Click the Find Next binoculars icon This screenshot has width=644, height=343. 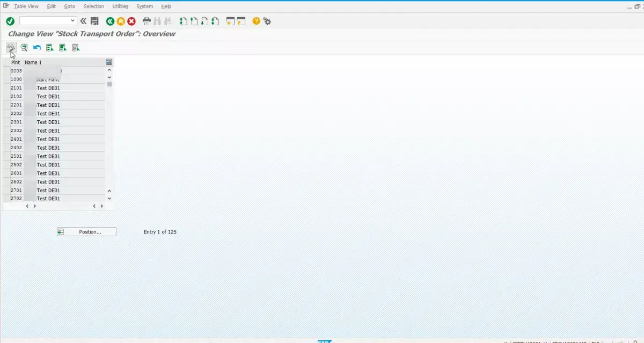168,21
